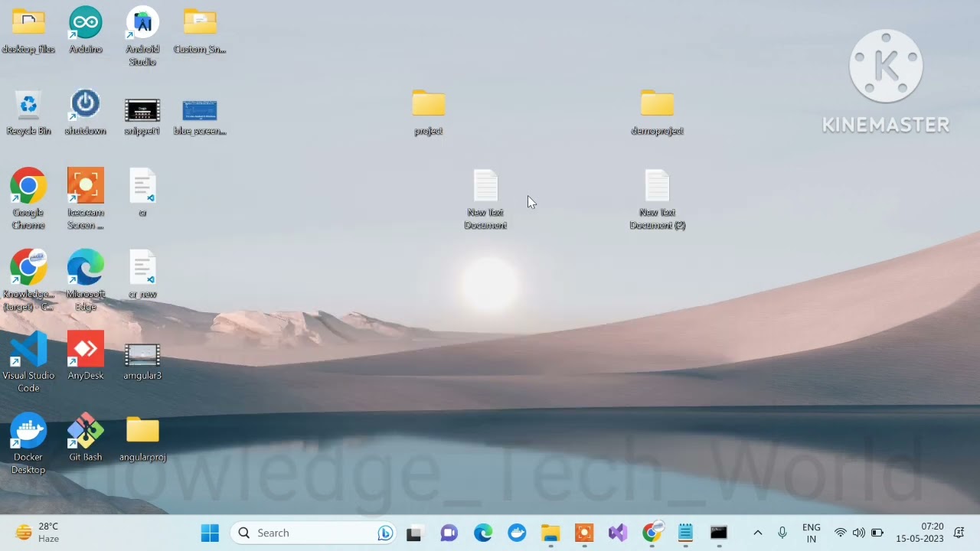The image size is (980, 551).
Task: Switch to Notepad in the taskbar
Action: [685, 533]
